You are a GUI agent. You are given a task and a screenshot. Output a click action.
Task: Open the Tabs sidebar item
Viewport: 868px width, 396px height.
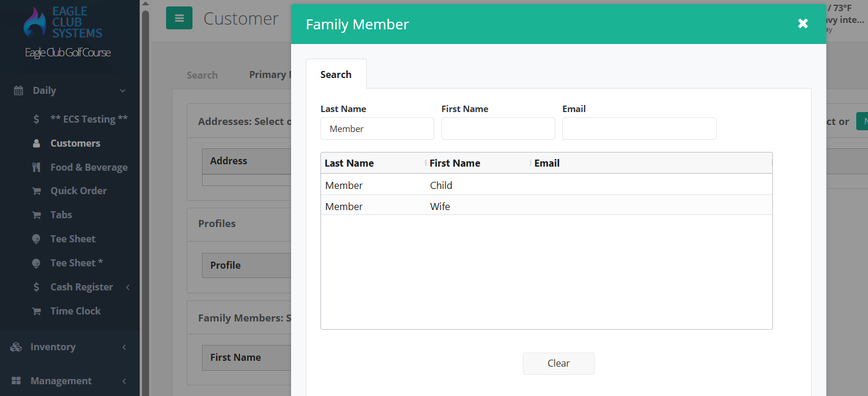point(61,215)
